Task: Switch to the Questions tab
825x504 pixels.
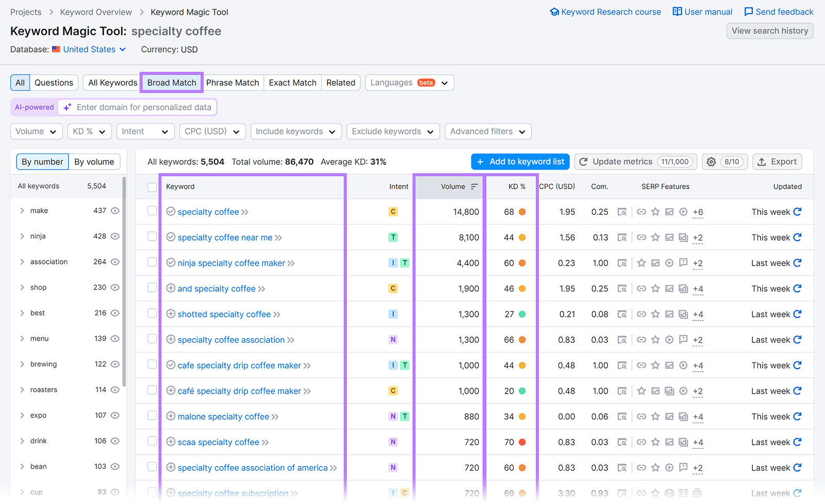Action: coord(54,82)
